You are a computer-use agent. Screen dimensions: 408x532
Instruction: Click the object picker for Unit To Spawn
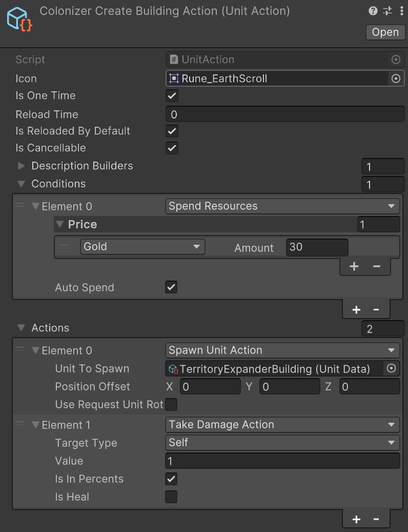click(x=391, y=369)
